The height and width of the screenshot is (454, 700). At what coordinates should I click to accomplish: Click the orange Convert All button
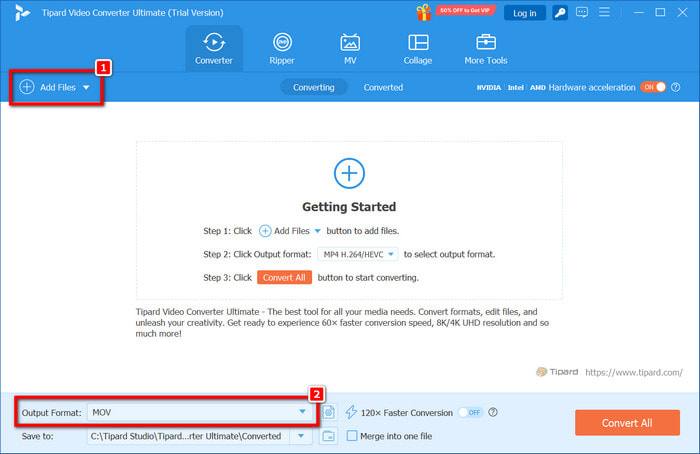tap(627, 423)
